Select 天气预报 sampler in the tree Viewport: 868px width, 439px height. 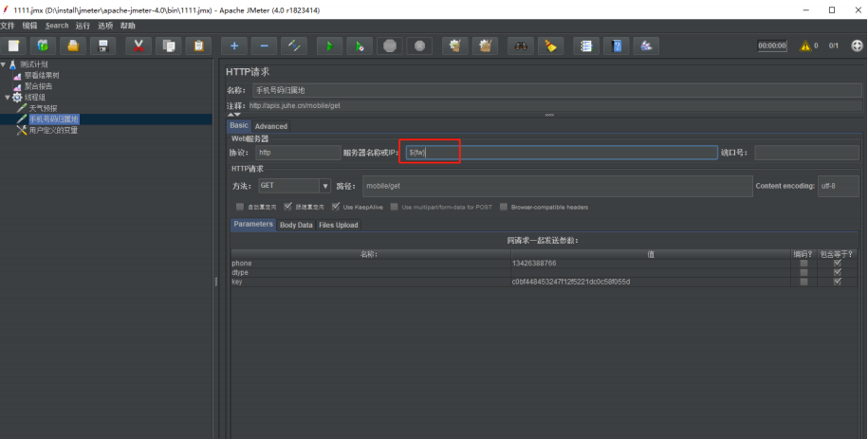pos(44,108)
